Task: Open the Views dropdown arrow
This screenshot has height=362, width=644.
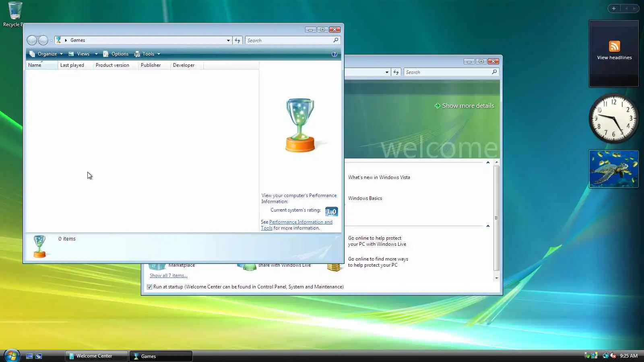Action: coord(96,54)
